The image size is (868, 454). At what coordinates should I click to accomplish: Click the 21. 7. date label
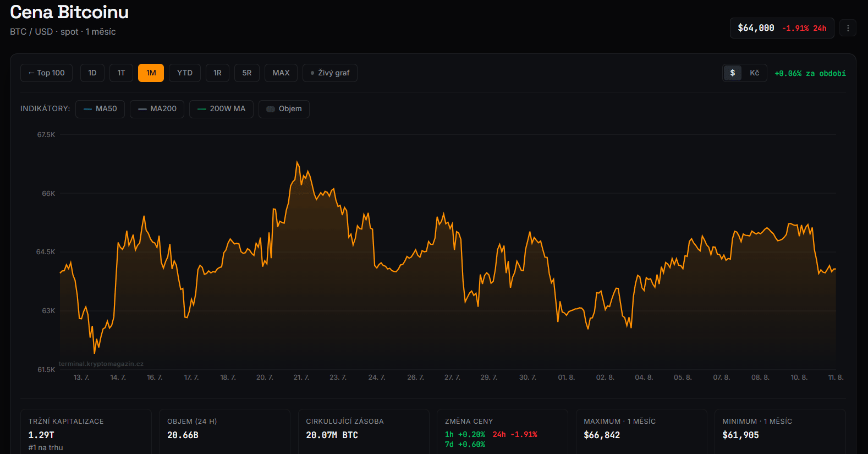[301, 378]
